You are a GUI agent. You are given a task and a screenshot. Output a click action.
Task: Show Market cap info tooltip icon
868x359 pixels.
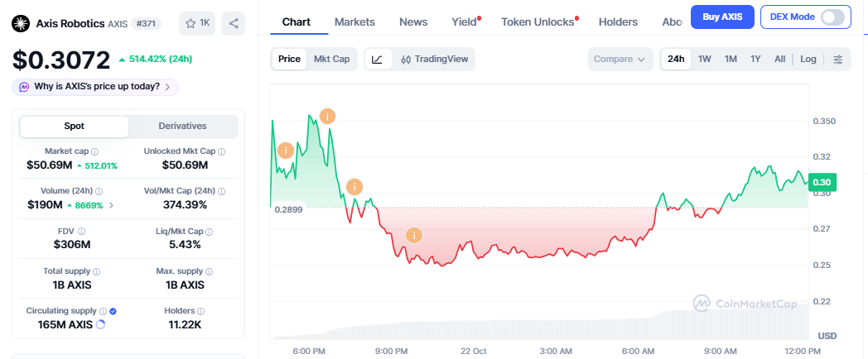coord(94,151)
